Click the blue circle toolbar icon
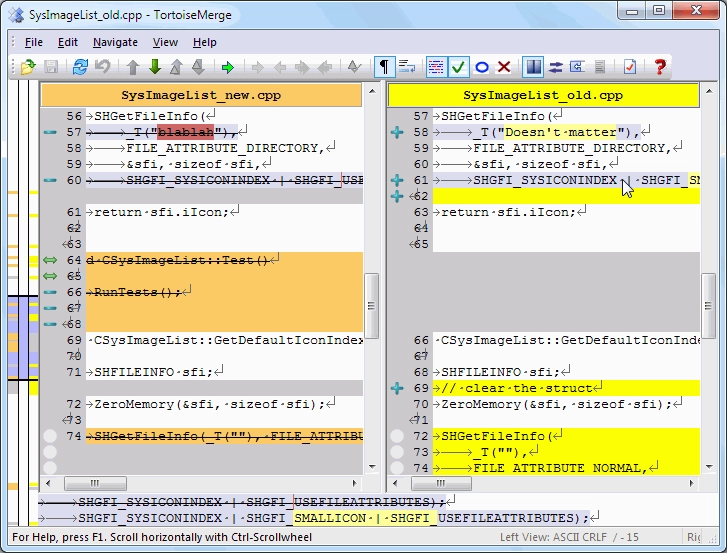Viewport: 727px width, 553px height. (481, 67)
